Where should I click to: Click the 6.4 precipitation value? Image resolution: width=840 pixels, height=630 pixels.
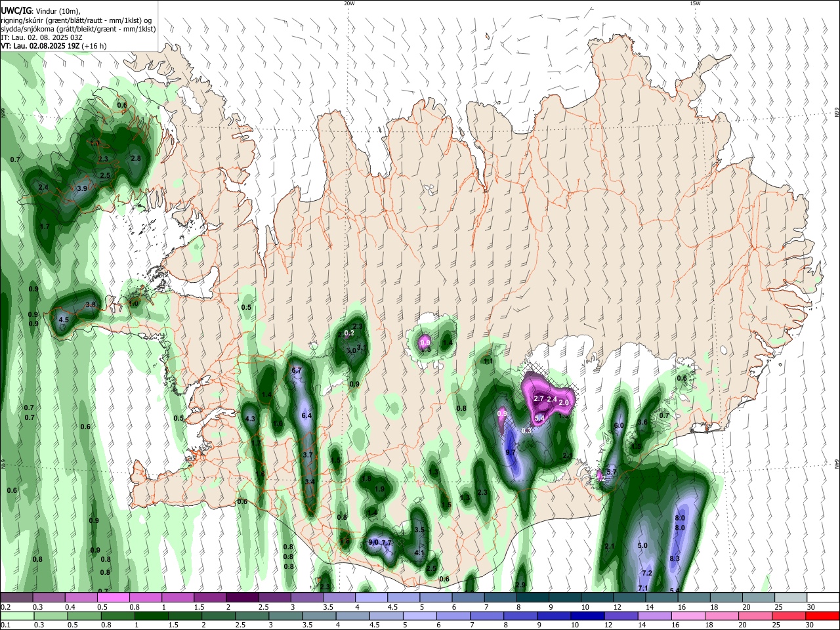pyautogui.click(x=306, y=415)
